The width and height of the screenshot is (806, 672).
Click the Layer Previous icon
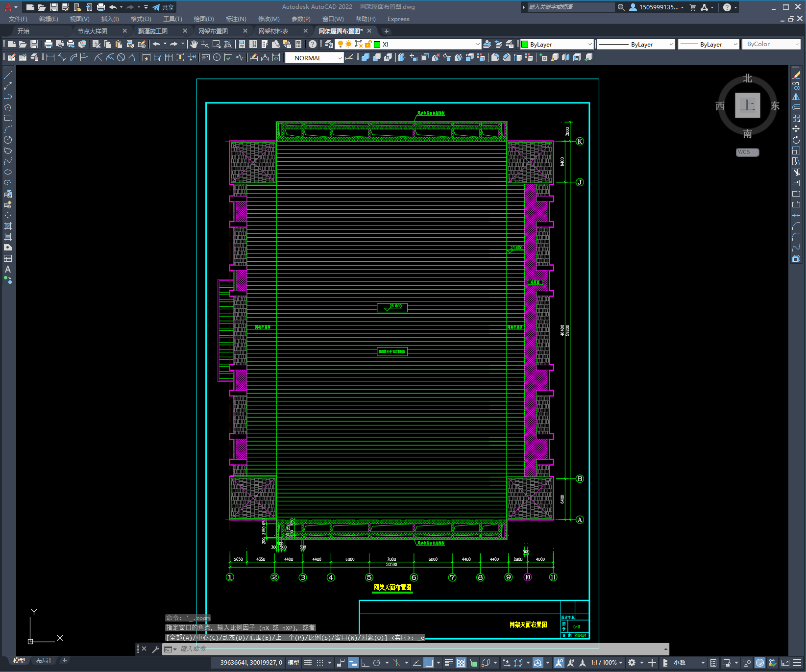point(498,44)
